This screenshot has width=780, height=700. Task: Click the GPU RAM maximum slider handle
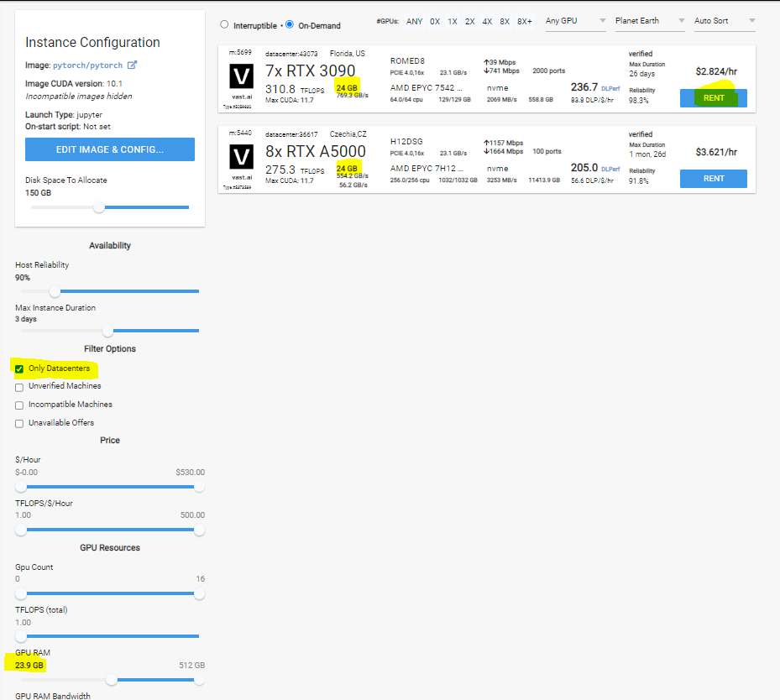tap(199, 680)
